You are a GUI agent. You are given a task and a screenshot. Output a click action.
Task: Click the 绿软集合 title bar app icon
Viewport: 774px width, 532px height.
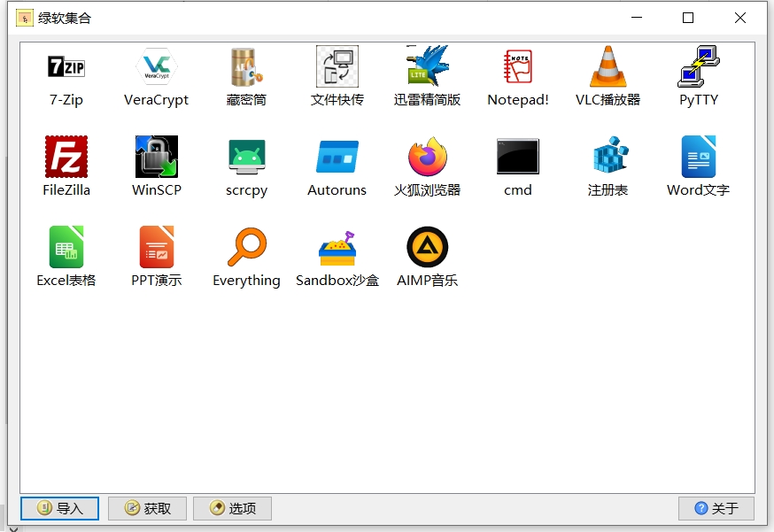(25, 19)
